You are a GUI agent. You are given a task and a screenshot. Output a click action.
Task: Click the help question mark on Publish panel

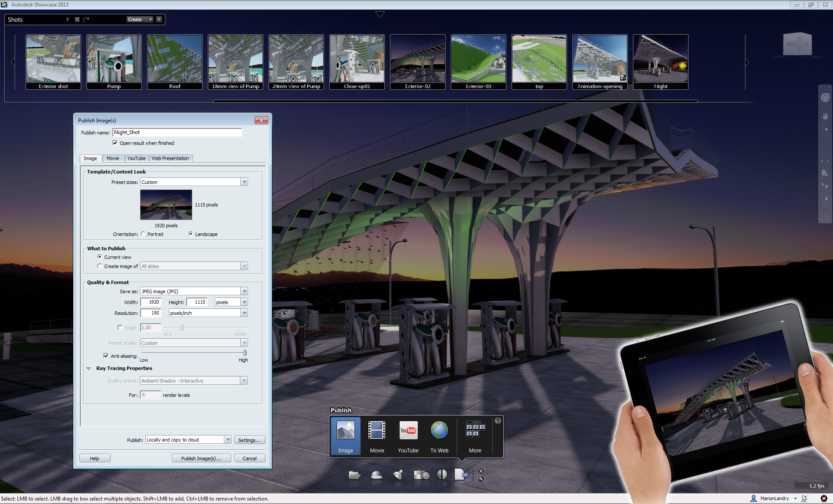497,420
